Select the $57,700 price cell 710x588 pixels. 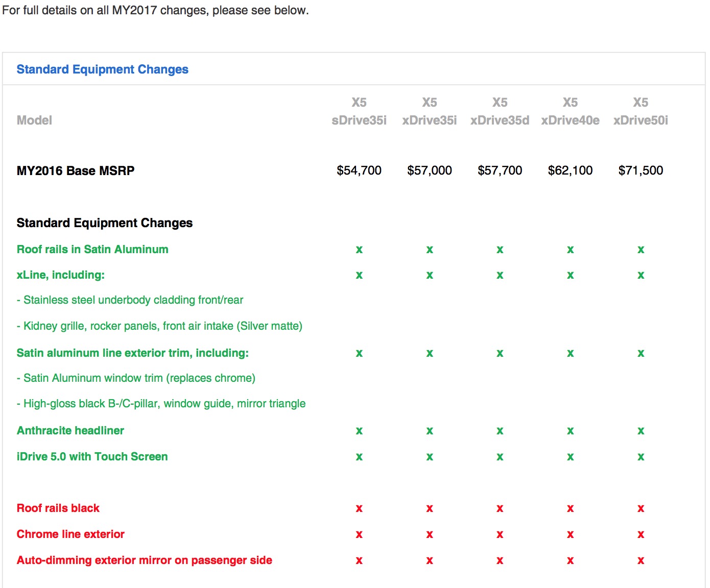click(x=500, y=170)
